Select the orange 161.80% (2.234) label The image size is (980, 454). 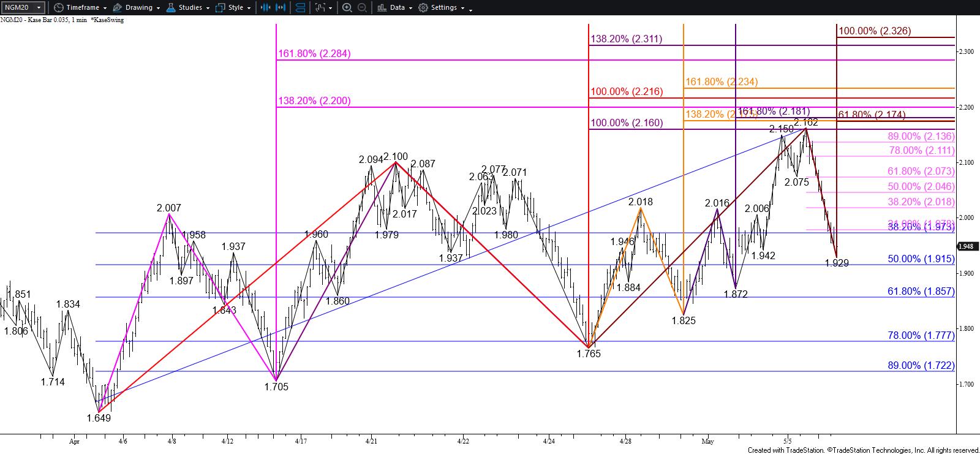[x=722, y=82]
